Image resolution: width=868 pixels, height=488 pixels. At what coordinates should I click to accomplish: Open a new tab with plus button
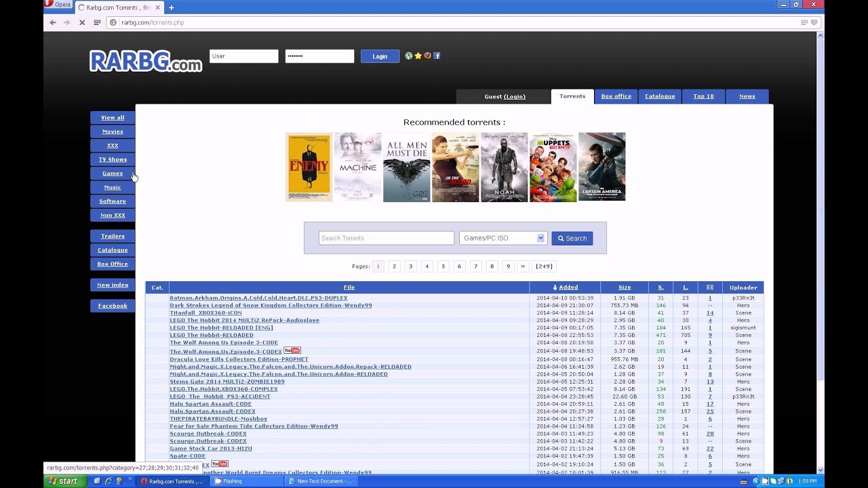(171, 7)
